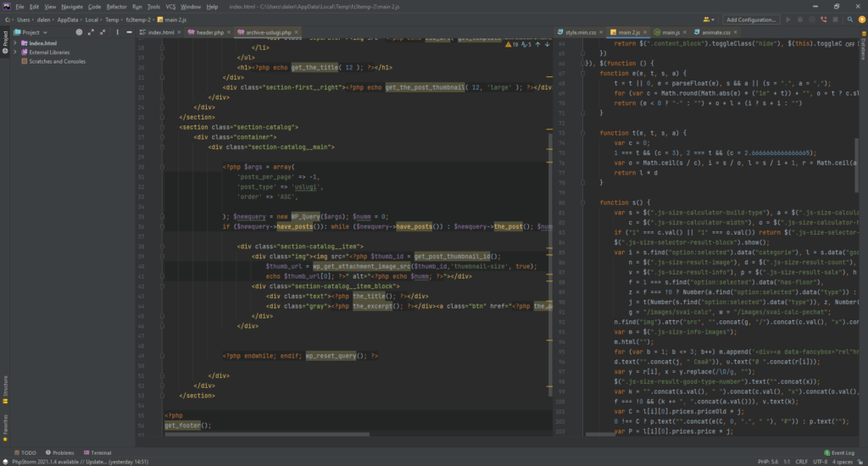Click the Code With Me users icon
The image size is (868, 466).
(705, 19)
